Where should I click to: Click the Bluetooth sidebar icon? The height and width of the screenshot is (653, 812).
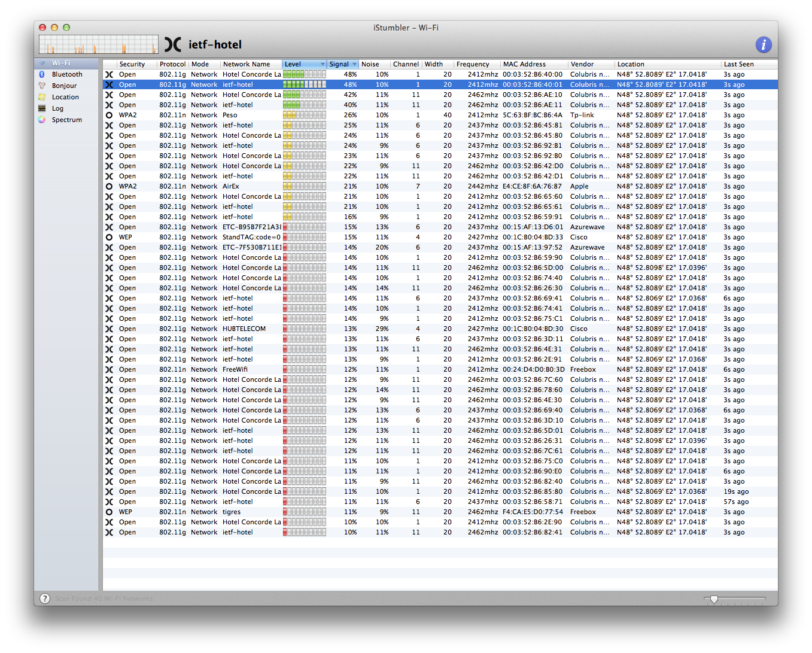pyautogui.click(x=42, y=74)
